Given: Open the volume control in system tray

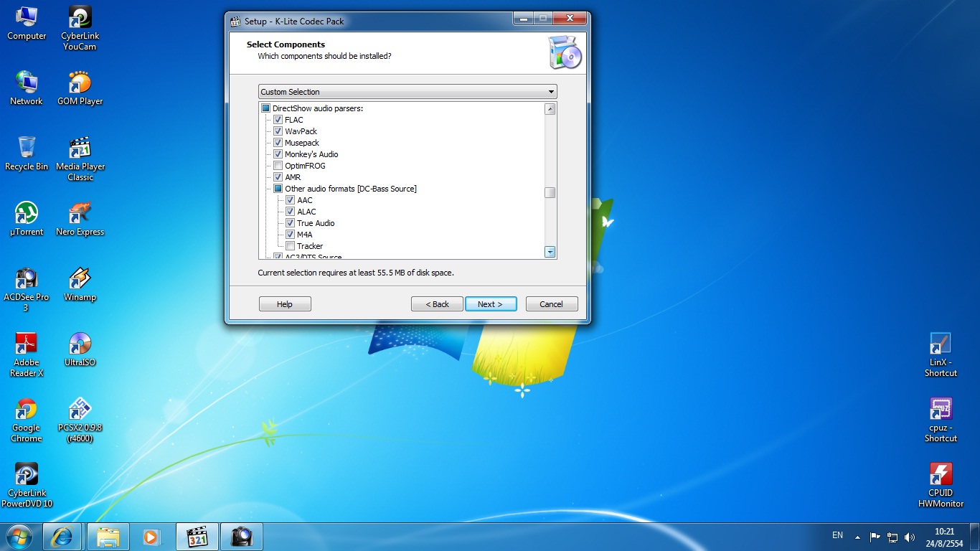Looking at the screenshot, I should pos(910,537).
